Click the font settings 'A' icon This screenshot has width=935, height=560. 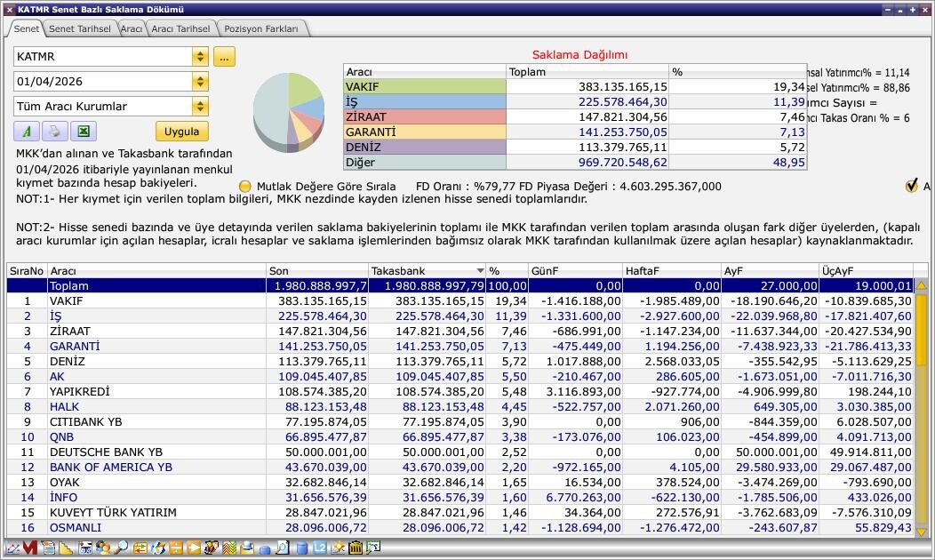27,132
